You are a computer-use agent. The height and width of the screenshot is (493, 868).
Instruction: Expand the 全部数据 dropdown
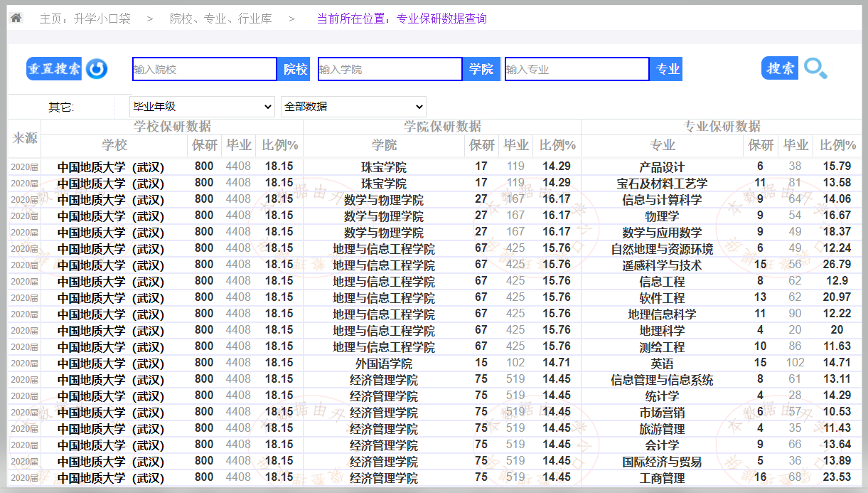click(353, 107)
